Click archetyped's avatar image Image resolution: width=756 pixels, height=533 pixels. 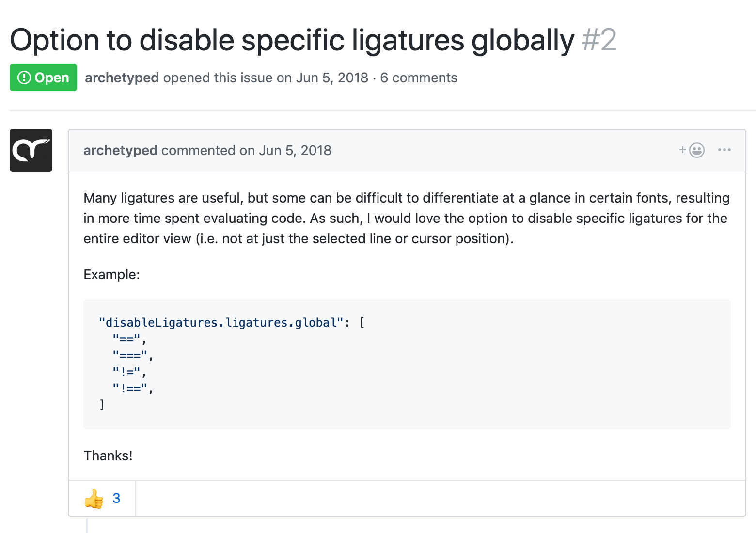31,150
